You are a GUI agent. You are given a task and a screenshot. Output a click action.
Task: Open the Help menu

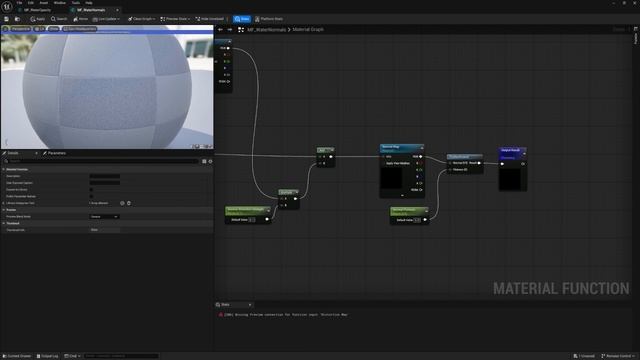coord(89,3)
